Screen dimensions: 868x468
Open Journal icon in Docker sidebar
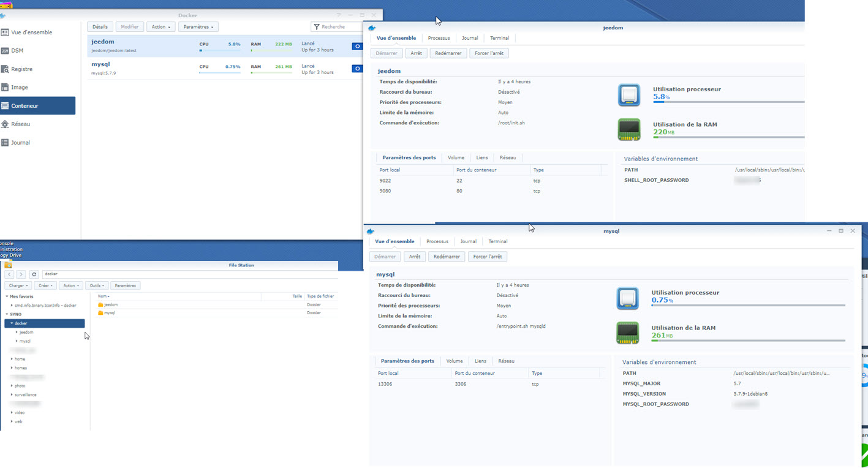point(5,143)
